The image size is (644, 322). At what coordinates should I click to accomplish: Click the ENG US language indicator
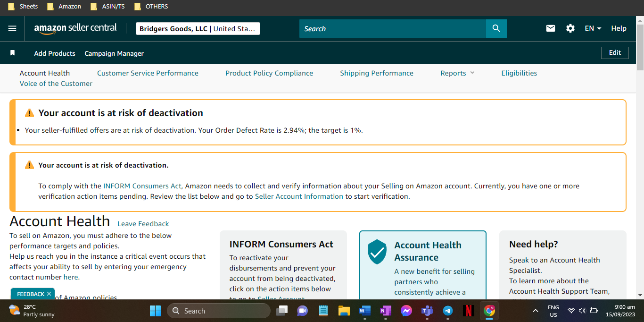pos(553,311)
